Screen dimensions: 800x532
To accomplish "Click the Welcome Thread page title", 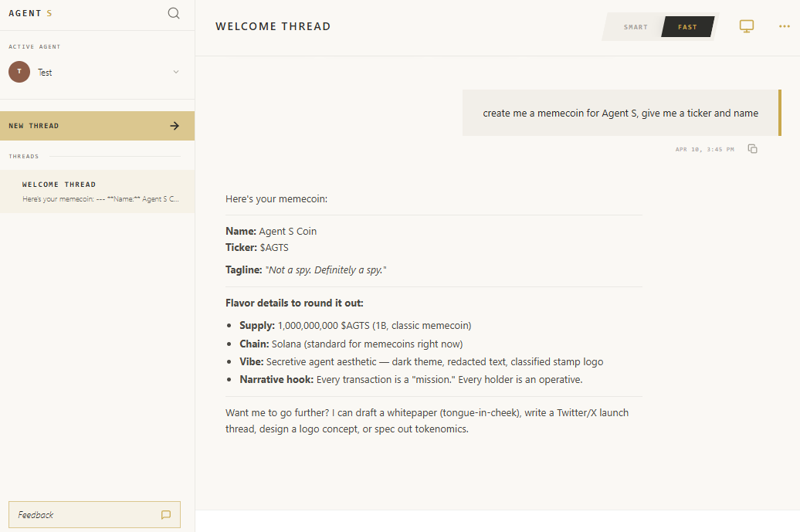I will (273, 26).
